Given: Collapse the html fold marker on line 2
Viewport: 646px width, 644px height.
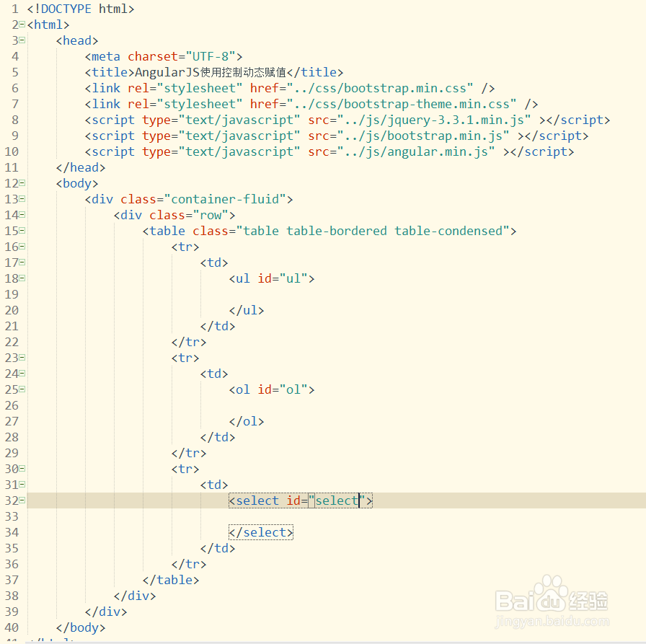Looking at the screenshot, I should 22,25.
